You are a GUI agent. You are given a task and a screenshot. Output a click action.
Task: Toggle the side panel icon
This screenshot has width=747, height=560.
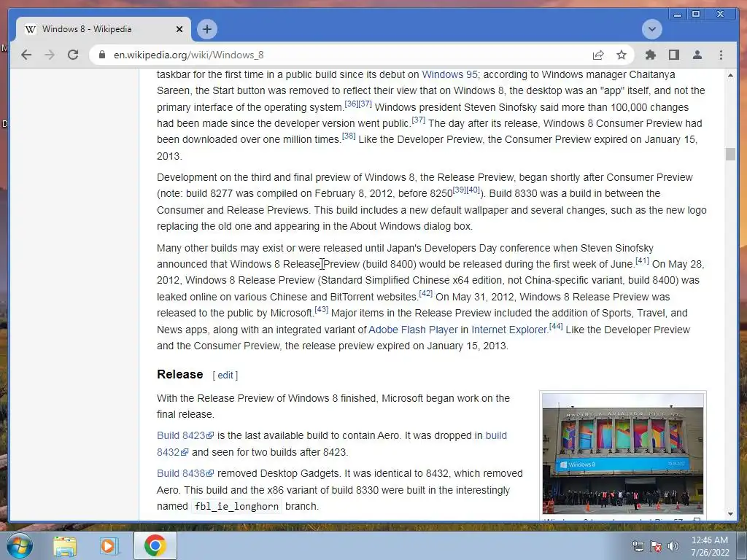pos(673,55)
